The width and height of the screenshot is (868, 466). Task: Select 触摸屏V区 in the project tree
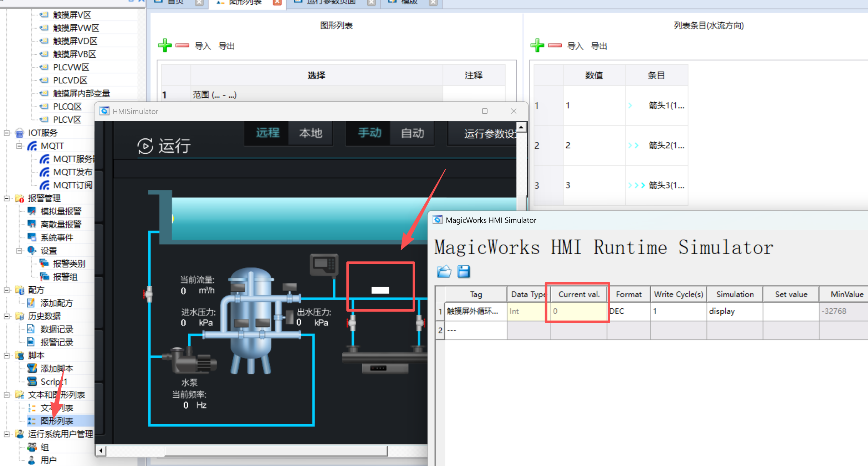pyautogui.click(x=72, y=15)
